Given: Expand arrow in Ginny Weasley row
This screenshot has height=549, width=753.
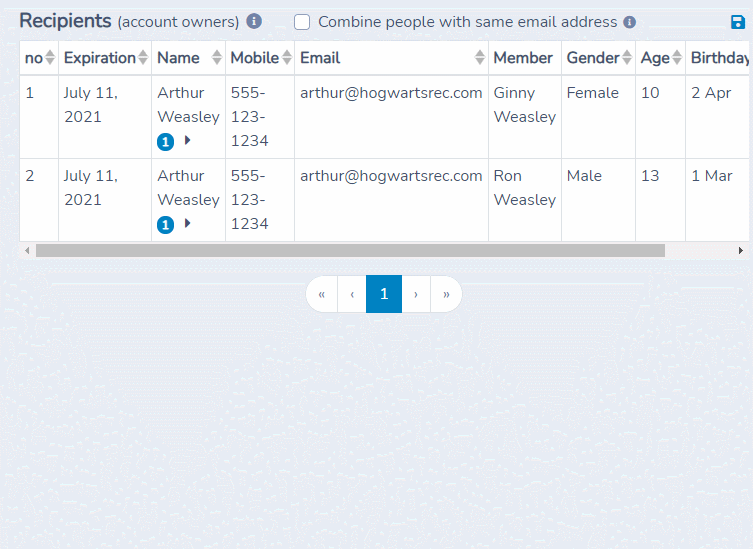Looking at the screenshot, I should (188, 140).
